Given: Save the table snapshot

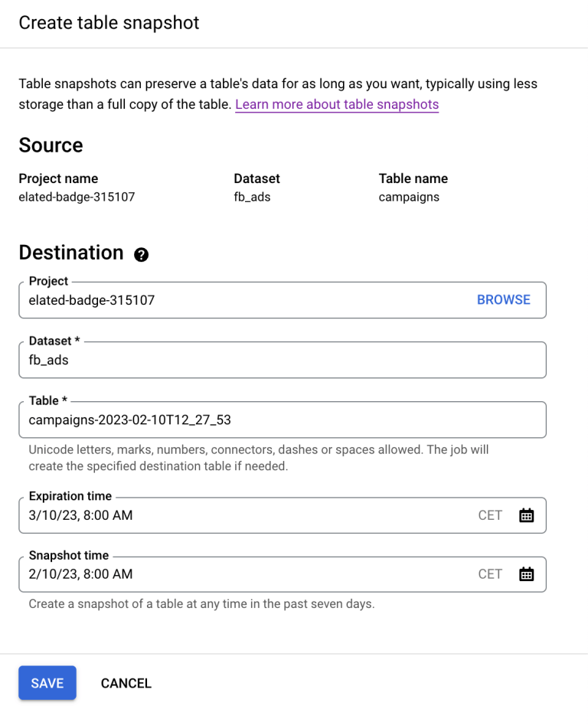Looking at the screenshot, I should pyautogui.click(x=47, y=683).
